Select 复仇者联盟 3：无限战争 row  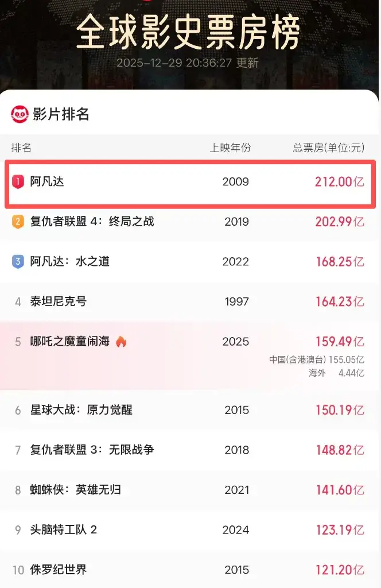(92, 450)
